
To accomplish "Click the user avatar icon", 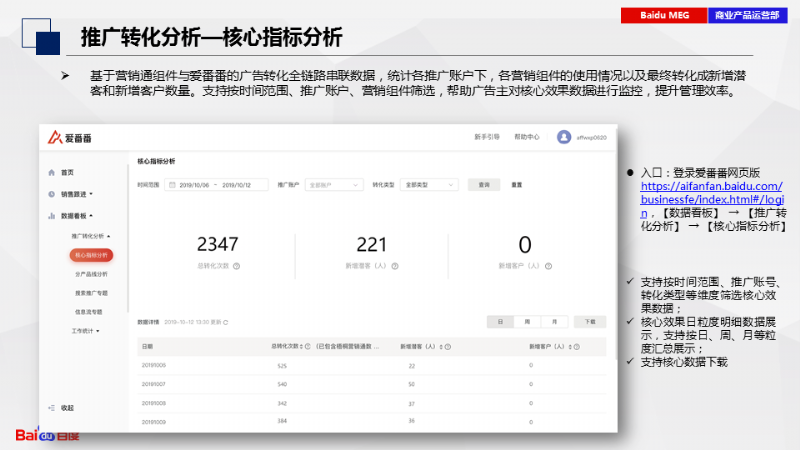I will coord(564,137).
